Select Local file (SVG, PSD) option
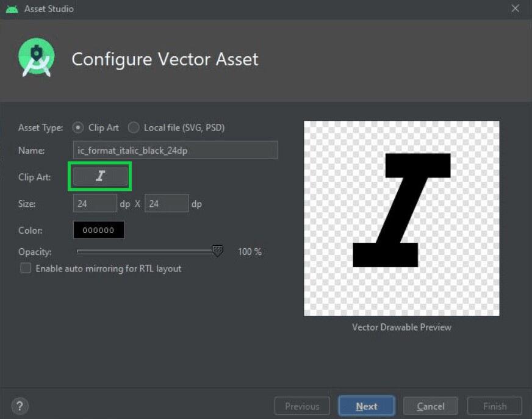This screenshot has width=532, height=419. 133,127
